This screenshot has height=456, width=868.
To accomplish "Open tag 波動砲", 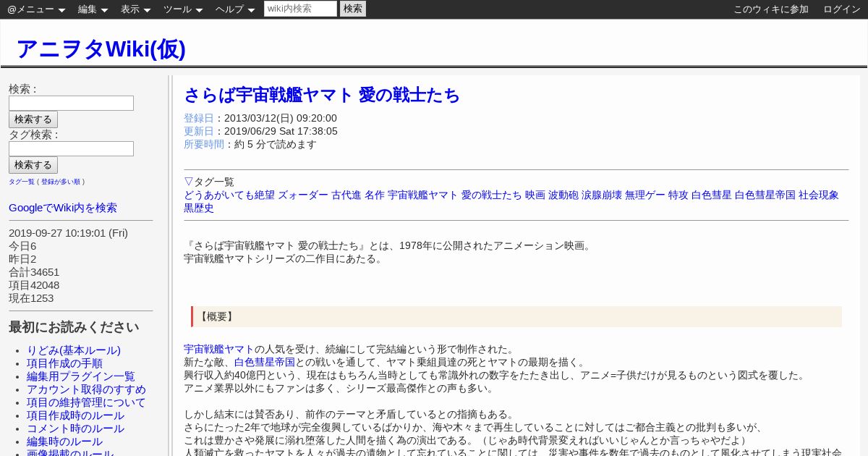I will tap(563, 195).
